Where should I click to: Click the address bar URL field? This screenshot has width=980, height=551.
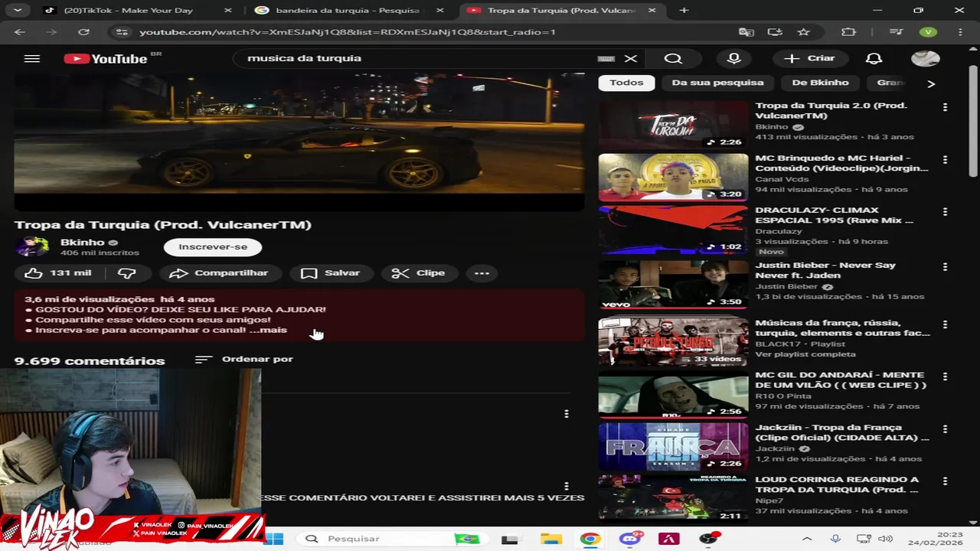[429, 32]
